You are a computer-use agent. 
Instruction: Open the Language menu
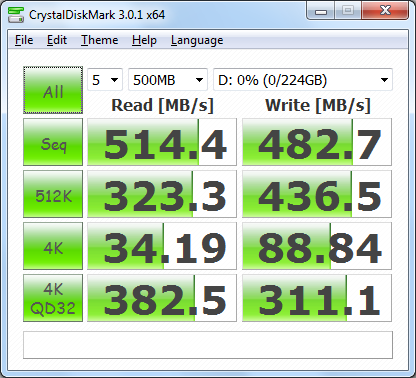[197, 40]
